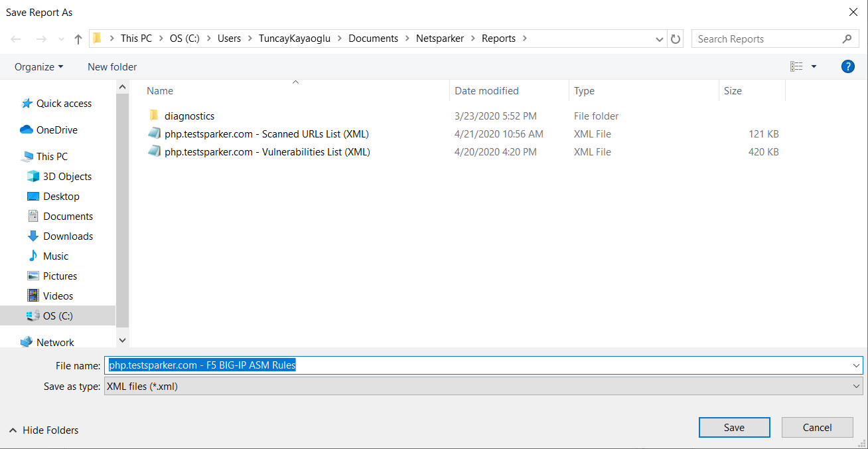The image size is (868, 449).
Task: Navigate to Documents via the breadcrumb
Action: (x=372, y=38)
